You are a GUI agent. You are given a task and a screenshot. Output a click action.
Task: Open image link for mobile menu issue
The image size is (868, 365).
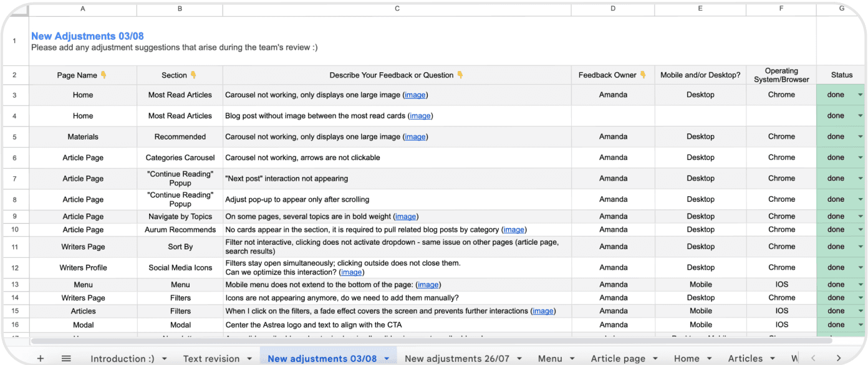click(x=428, y=285)
